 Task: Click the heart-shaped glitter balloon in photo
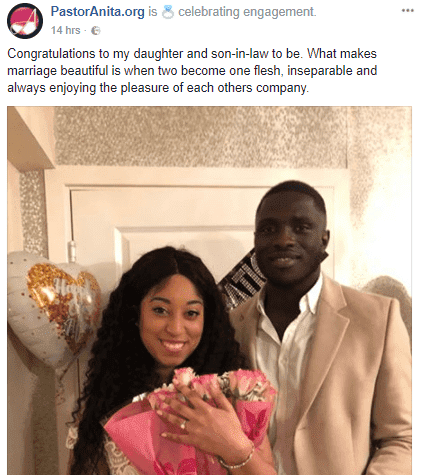[x=53, y=307]
